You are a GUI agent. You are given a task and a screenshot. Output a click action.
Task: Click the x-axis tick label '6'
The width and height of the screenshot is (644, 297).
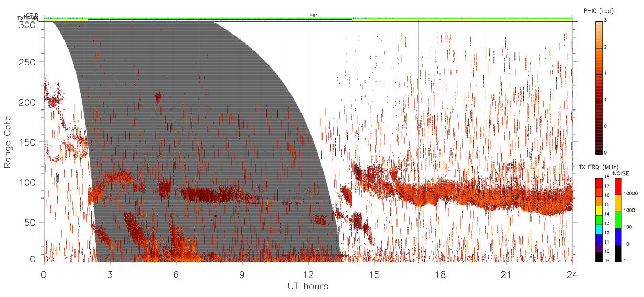pos(176,274)
